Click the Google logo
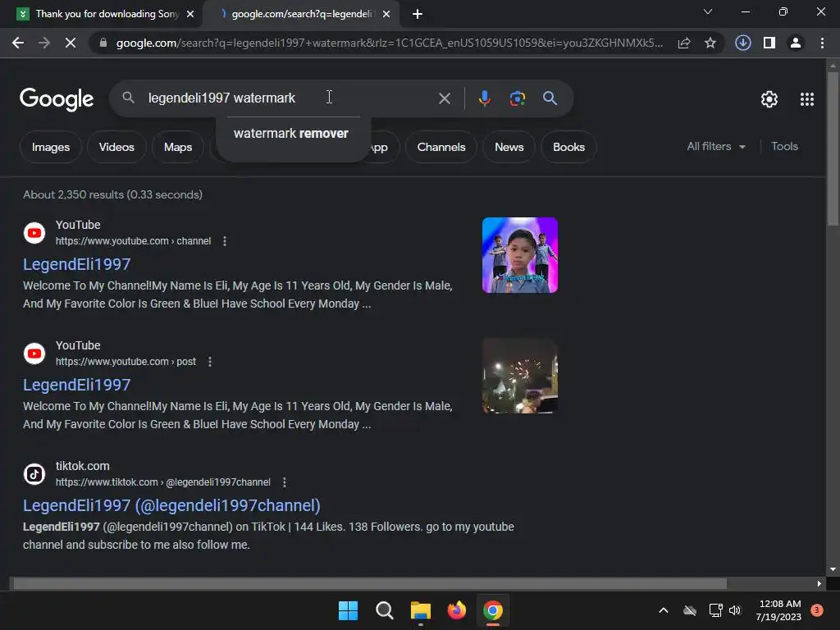 57,99
